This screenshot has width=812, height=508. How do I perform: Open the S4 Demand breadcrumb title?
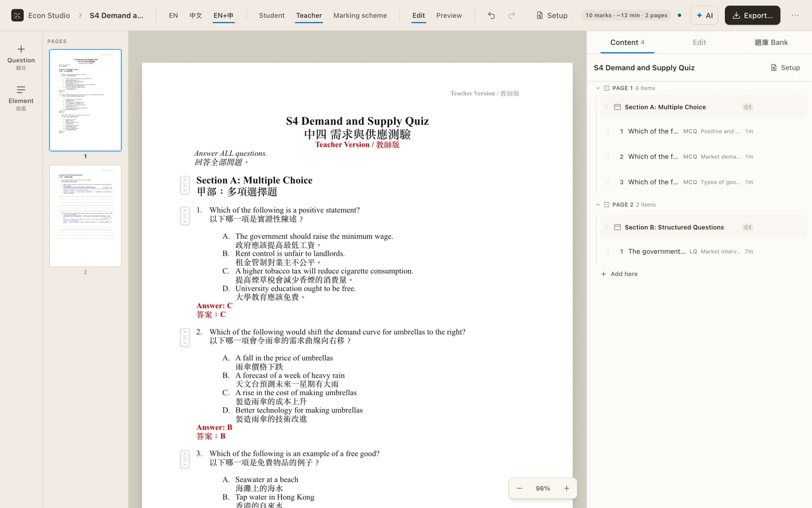tap(116, 15)
